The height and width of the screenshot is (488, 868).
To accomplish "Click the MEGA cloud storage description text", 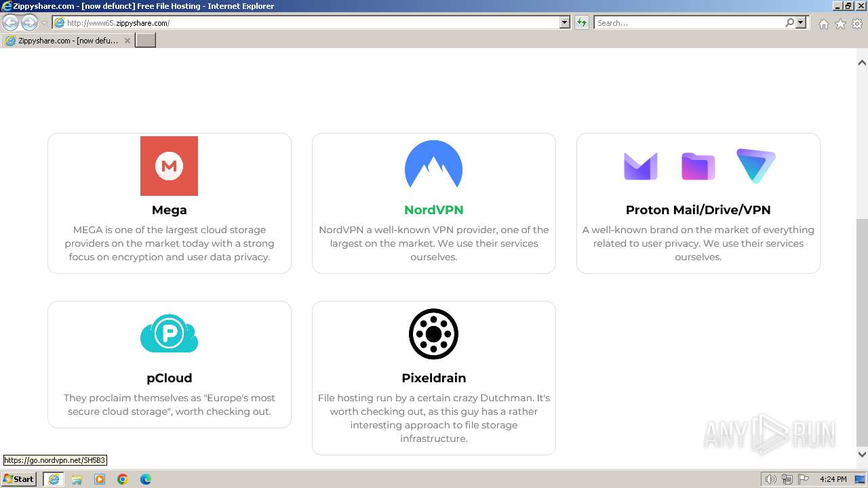I will [169, 243].
